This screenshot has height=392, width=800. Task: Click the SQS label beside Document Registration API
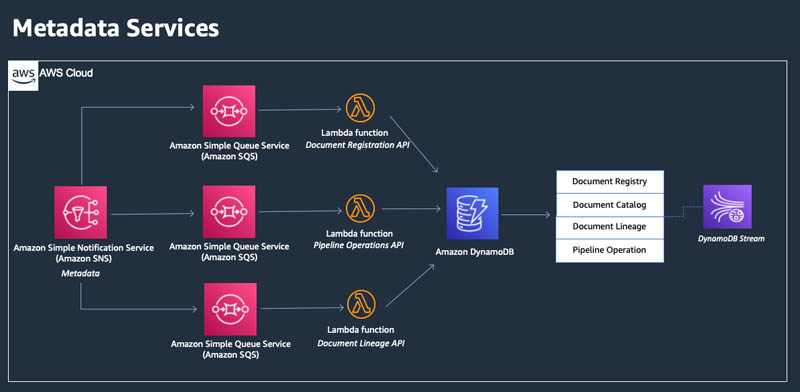coord(230,151)
